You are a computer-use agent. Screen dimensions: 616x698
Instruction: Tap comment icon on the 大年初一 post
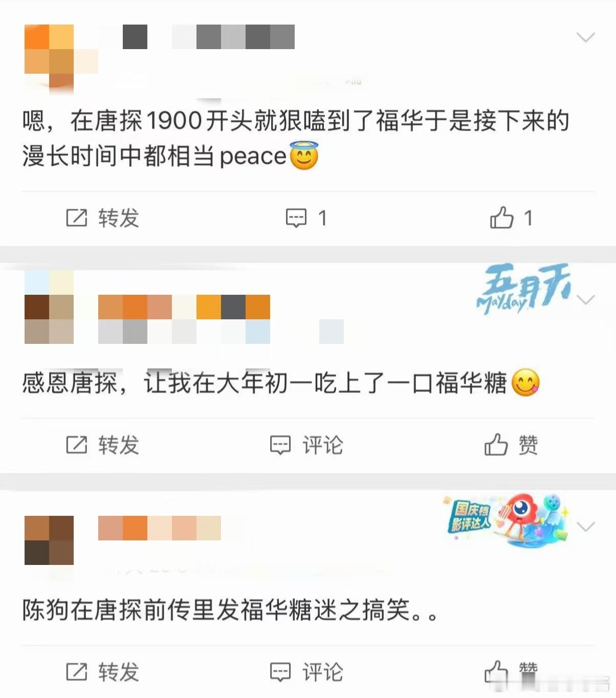(280, 445)
